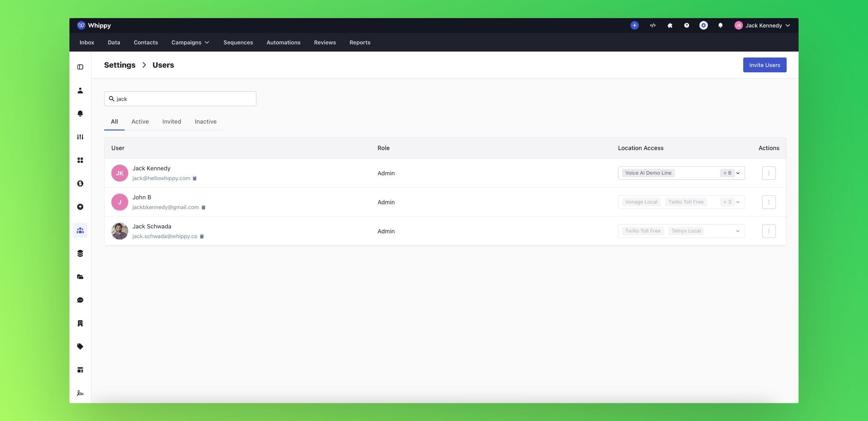Open the Settings gear icon

pyautogui.click(x=703, y=25)
